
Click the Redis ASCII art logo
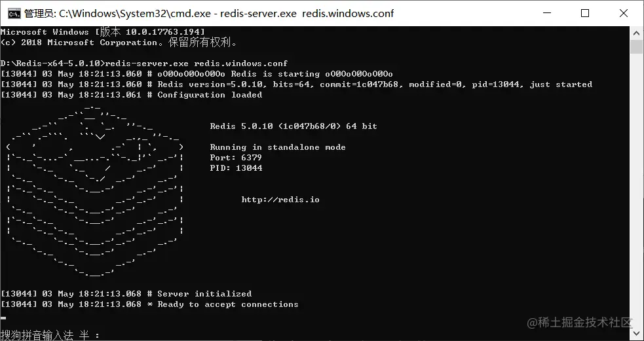coord(95,191)
